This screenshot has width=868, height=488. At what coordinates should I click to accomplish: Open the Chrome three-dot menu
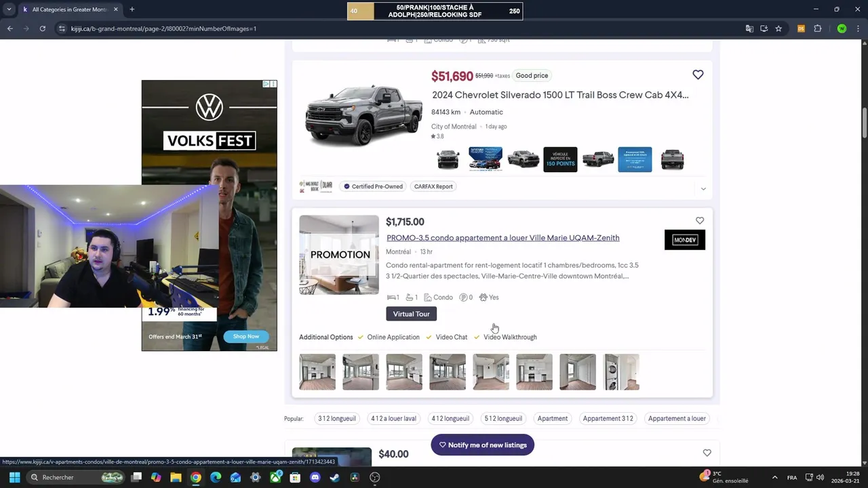(x=858, y=28)
